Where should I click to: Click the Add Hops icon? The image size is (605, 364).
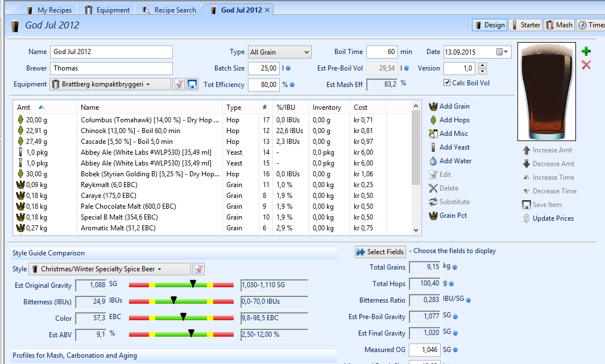pyautogui.click(x=433, y=120)
